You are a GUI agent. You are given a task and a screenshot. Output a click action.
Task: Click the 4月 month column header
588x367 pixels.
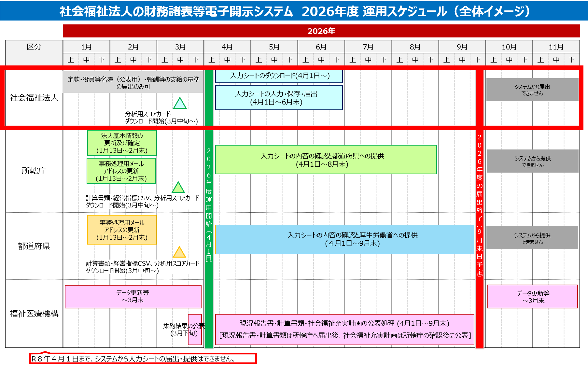click(227, 47)
